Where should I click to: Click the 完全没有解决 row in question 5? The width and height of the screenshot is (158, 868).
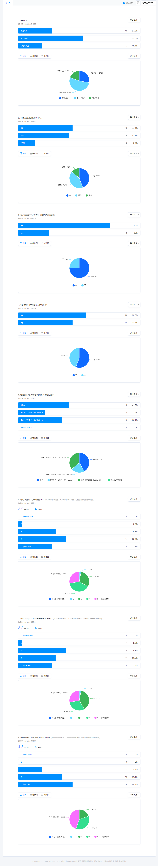[79, 428]
